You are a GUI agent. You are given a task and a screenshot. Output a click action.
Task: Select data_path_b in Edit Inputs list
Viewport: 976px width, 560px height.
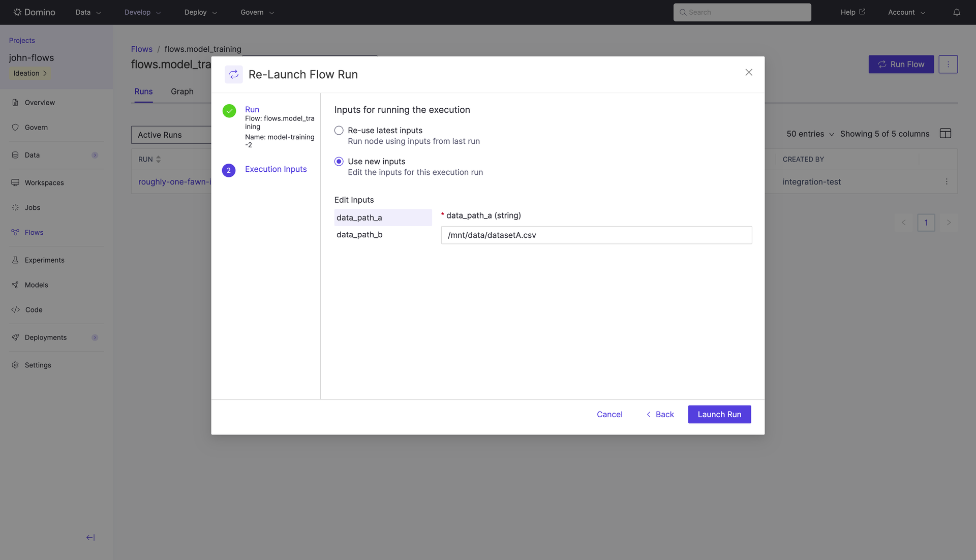pyautogui.click(x=359, y=235)
